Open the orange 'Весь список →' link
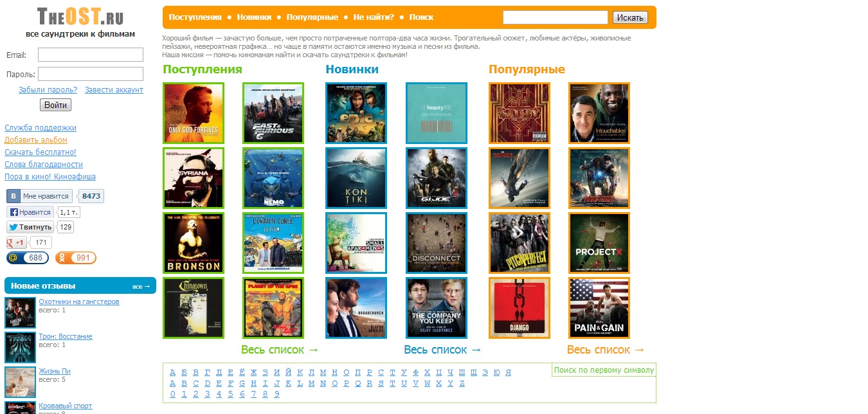Screen dimensions: 868x414 coord(606,350)
